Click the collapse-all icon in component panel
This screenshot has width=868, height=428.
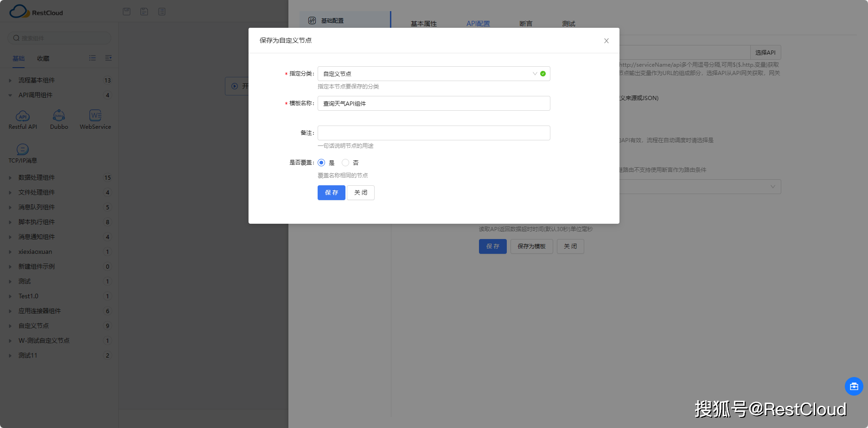coord(108,58)
